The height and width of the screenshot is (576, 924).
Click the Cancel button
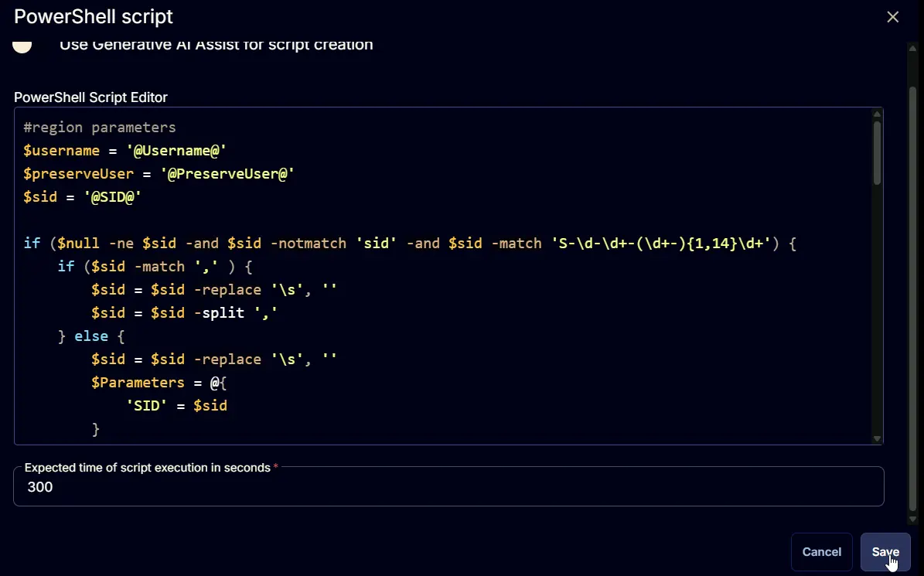point(821,552)
